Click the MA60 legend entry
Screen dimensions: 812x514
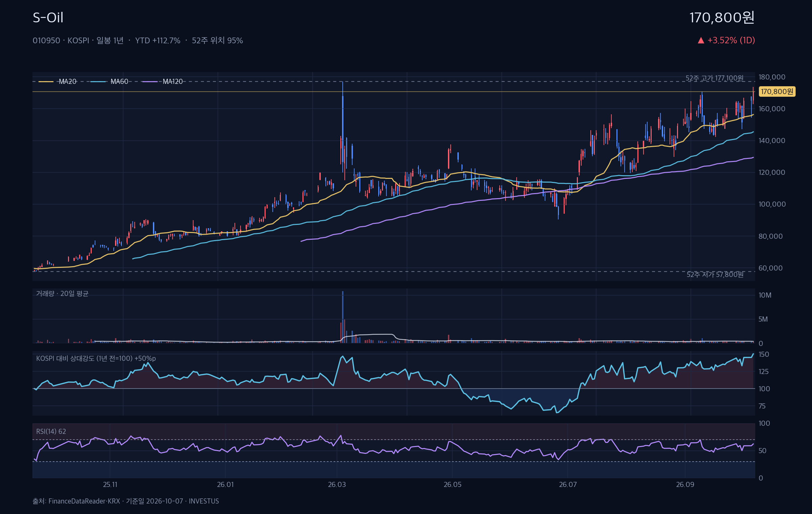pyautogui.click(x=110, y=81)
